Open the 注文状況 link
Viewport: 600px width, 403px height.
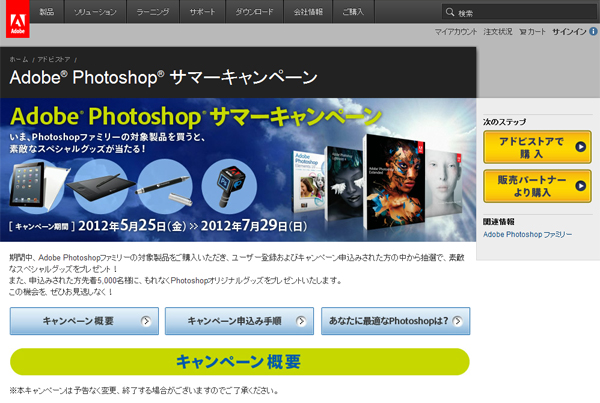[x=497, y=32]
